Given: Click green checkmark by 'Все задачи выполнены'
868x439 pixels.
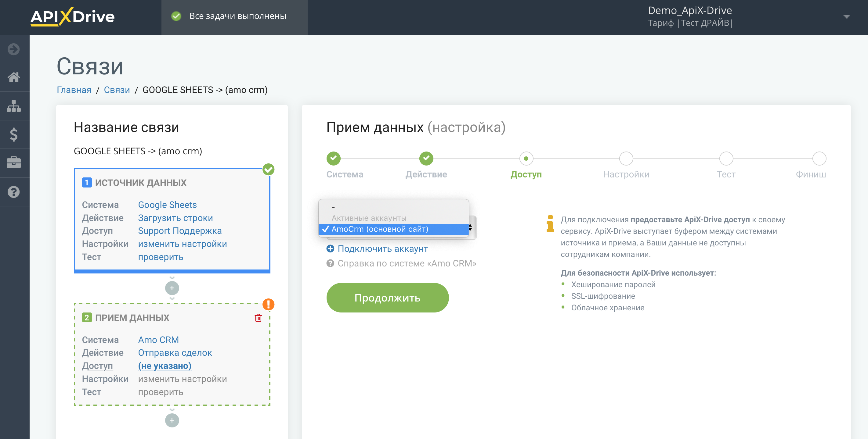Looking at the screenshot, I should (176, 16).
